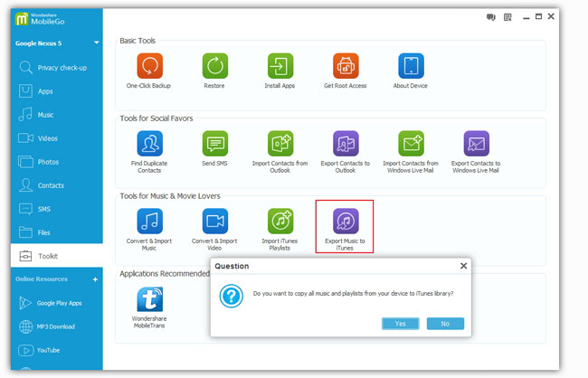This screenshot has width=588, height=378.
Task: Maximize the MobileGo window
Action: [538, 16]
